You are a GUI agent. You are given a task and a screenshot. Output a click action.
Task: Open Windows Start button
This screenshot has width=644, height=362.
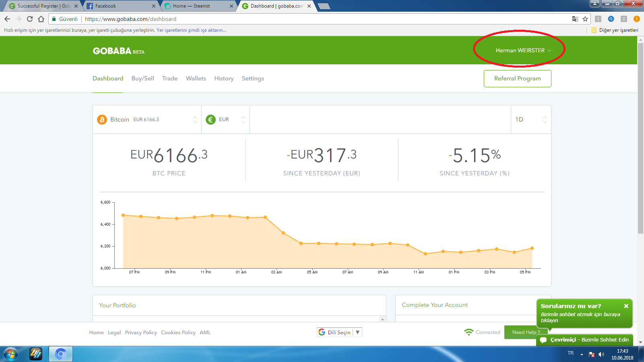pos(11,354)
